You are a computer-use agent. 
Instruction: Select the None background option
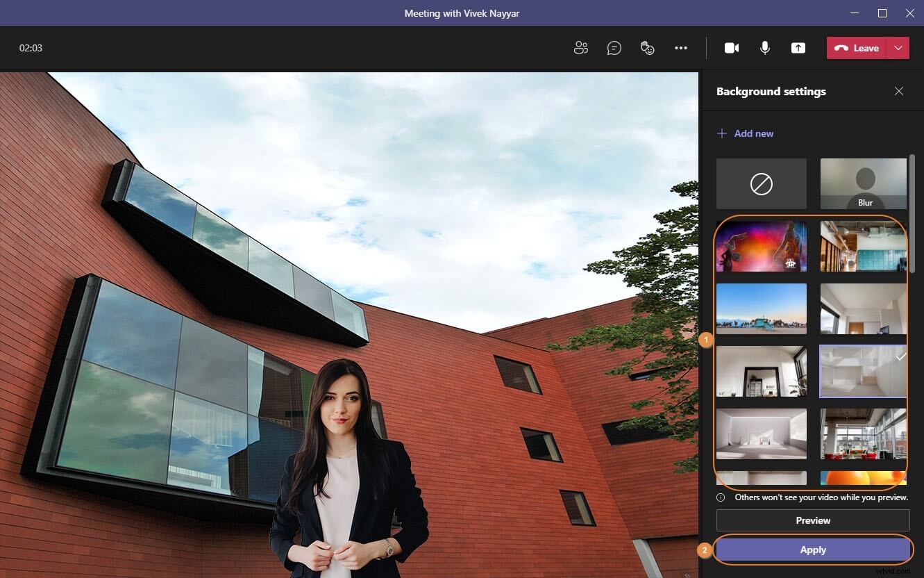[x=761, y=183]
